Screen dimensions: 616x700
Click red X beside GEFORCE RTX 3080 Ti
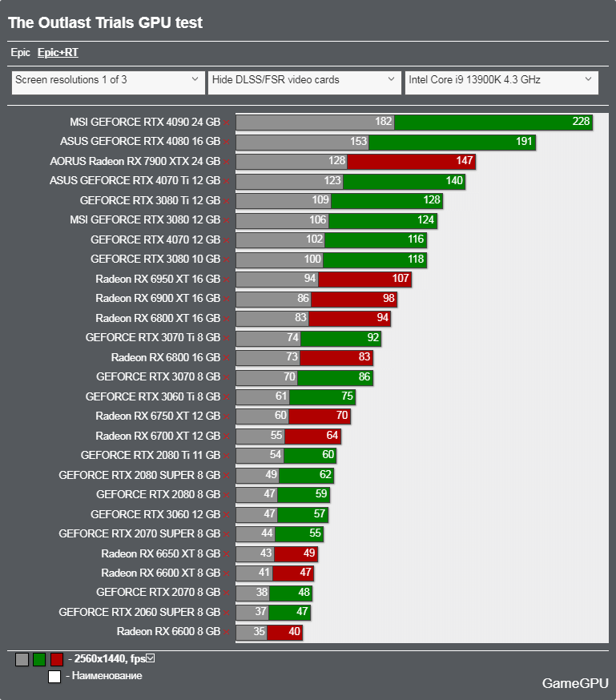[x=227, y=201]
